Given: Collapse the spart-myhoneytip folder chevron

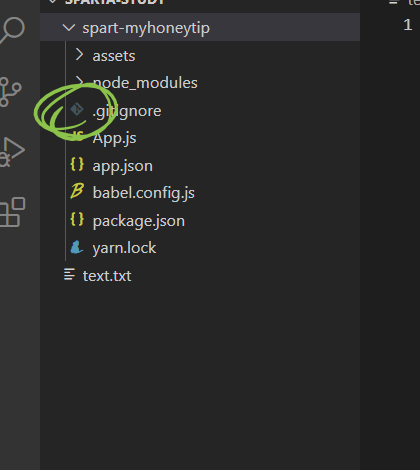Looking at the screenshot, I should 69,28.
